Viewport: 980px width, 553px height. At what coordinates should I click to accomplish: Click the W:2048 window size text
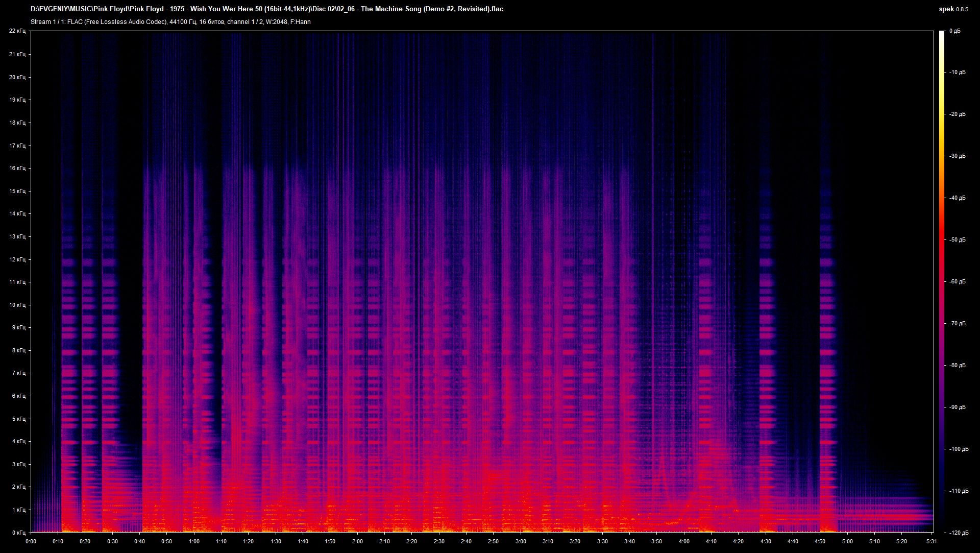coord(276,22)
